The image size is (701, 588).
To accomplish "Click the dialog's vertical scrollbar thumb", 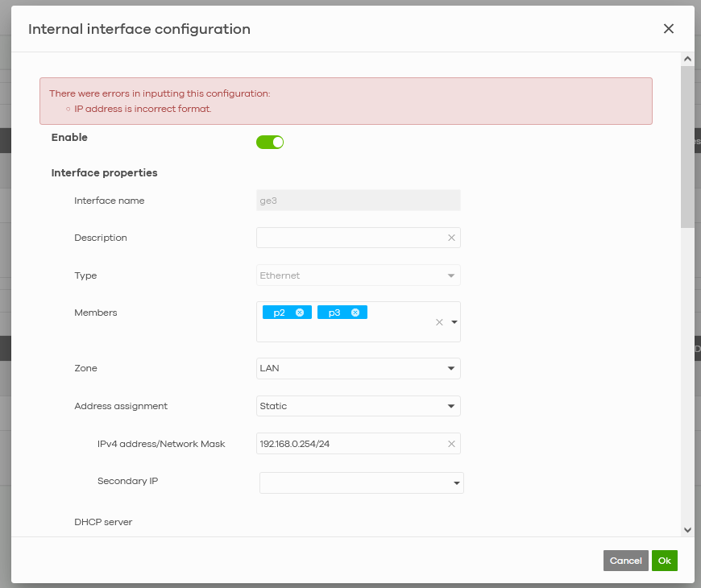I will point(687,145).
